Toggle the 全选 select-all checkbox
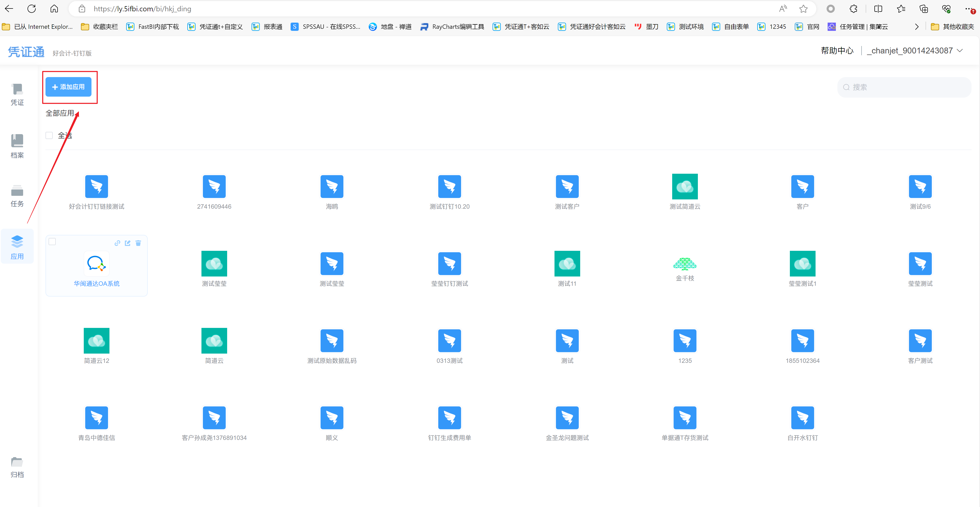The width and height of the screenshot is (980, 507). click(x=49, y=135)
